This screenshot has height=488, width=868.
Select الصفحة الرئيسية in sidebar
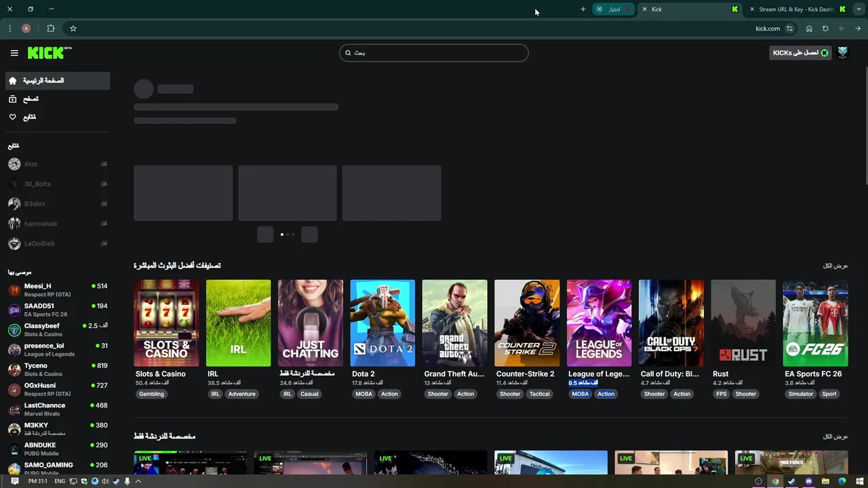coord(57,81)
